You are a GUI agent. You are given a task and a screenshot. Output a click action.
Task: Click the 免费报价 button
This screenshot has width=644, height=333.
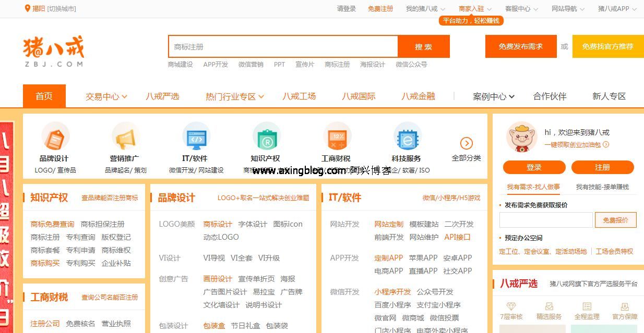click(x=616, y=220)
